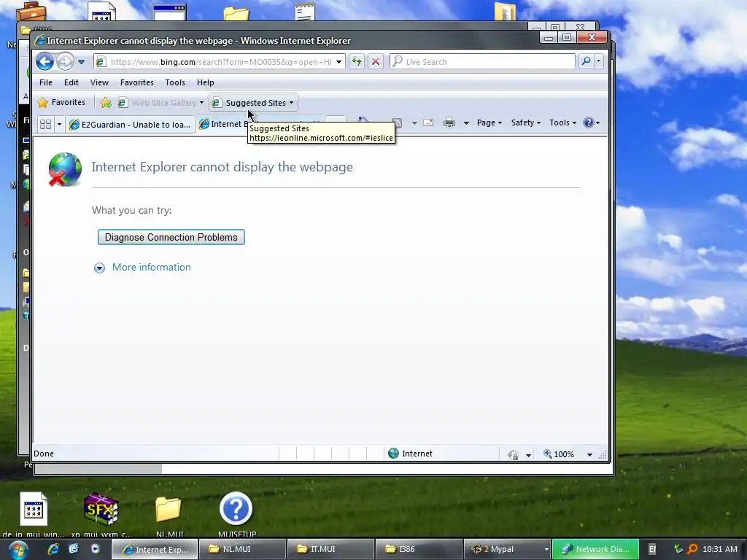Viewport: 747px width, 560px height.
Task: Open the Tools command bar menu
Action: click(562, 122)
